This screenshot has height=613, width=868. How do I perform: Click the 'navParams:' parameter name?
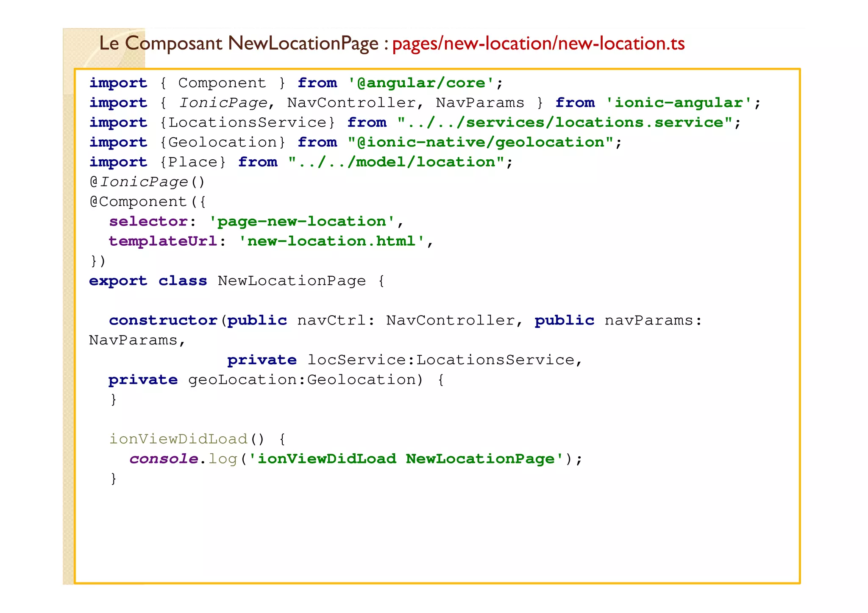tap(654, 320)
